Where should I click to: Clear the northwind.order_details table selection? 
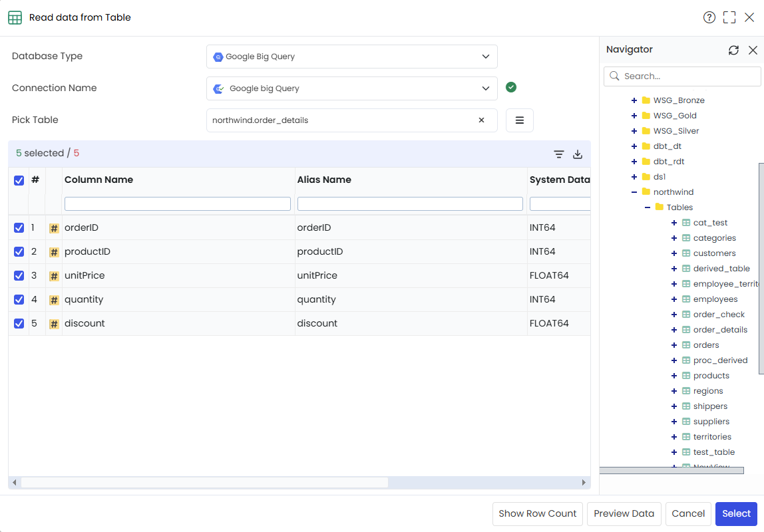coord(481,120)
